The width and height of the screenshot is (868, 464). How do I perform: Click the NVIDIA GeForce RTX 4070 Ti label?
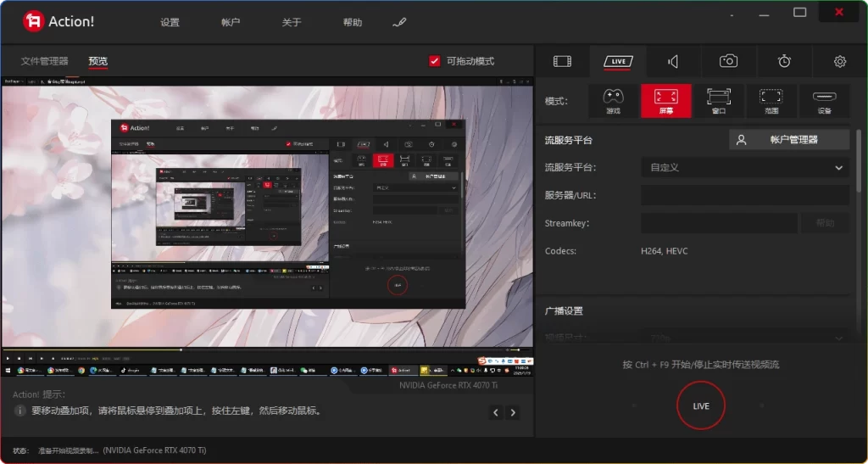pyautogui.click(x=448, y=385)
